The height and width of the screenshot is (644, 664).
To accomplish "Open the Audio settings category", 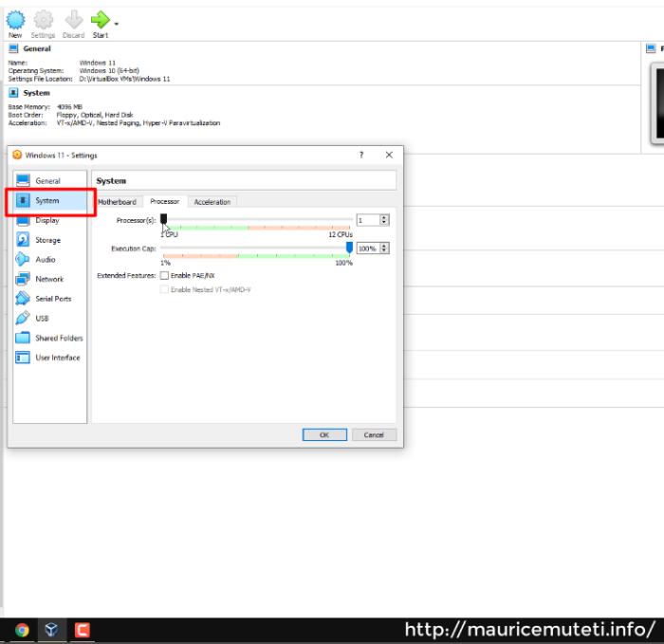I will (50, 259).
